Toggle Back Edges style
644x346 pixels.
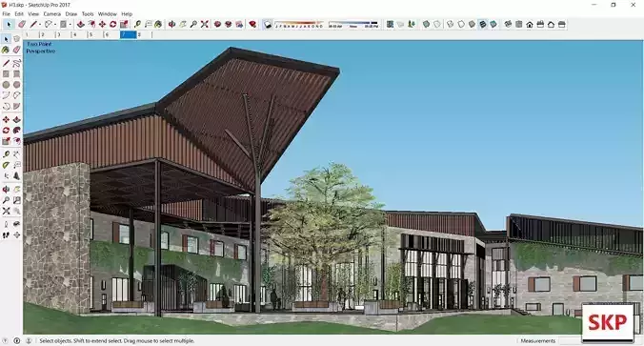[437, 25]
